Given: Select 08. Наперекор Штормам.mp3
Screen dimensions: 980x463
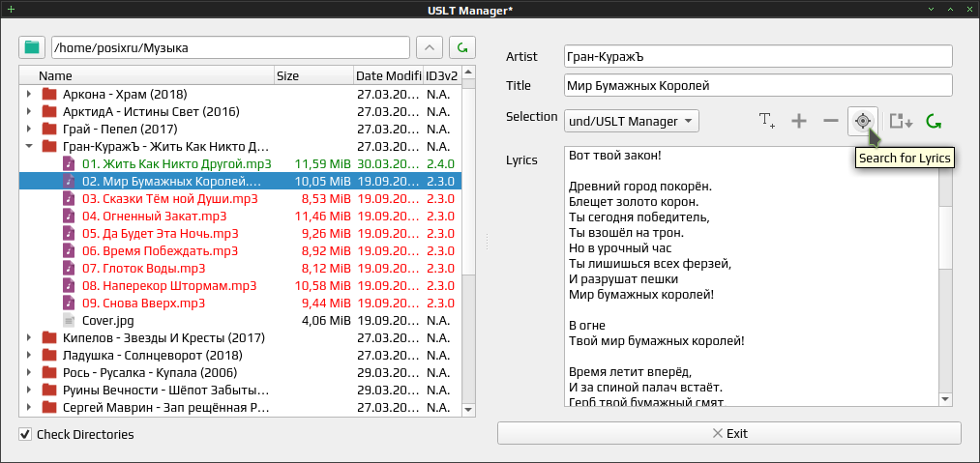Looking at the screenshot, I should point(169,286).
